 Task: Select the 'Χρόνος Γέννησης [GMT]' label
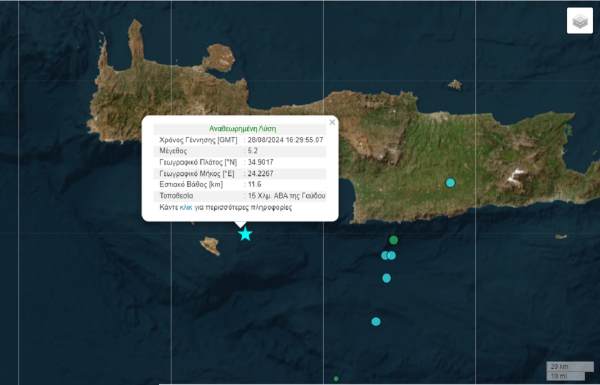tap(198, 140)
